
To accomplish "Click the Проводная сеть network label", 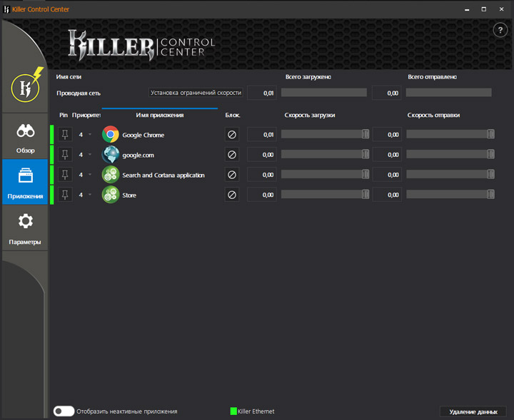I will pyautogui.click(x=79, y=93).
